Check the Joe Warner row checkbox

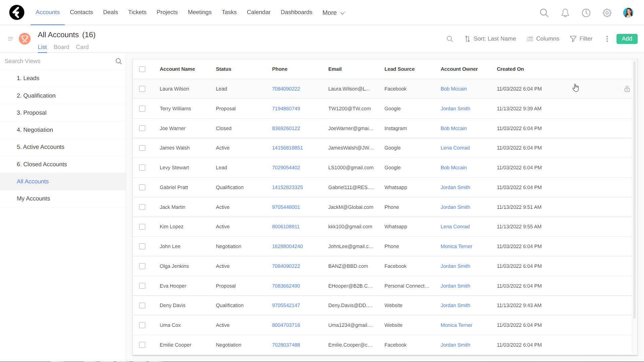coord(142,128)
